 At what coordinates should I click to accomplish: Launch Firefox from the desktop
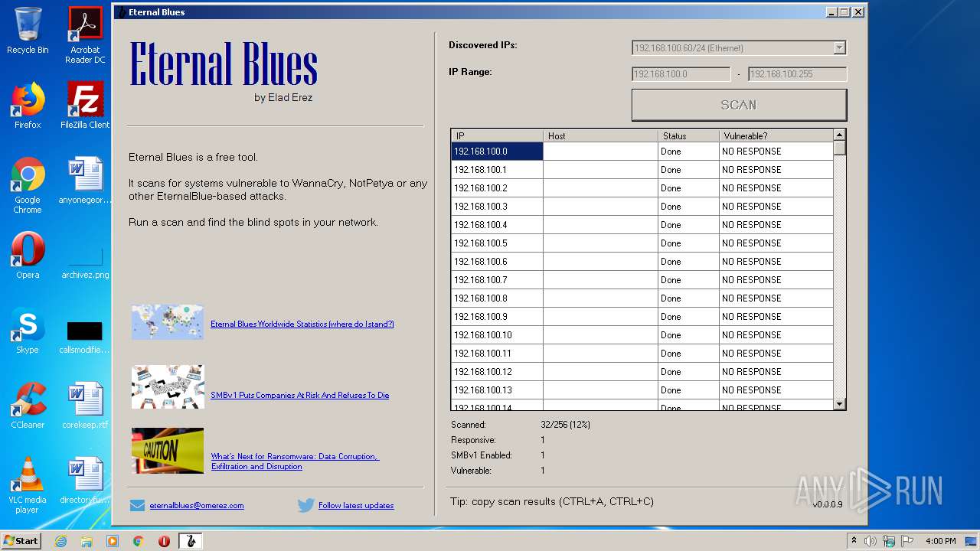tap(28, 106)
